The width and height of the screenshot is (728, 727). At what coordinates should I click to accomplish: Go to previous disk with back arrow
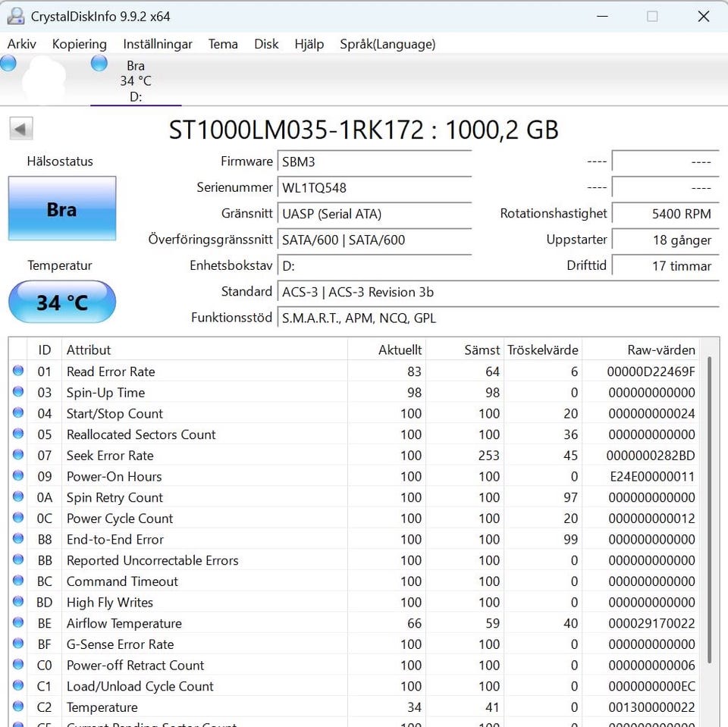tap(21, 129)
